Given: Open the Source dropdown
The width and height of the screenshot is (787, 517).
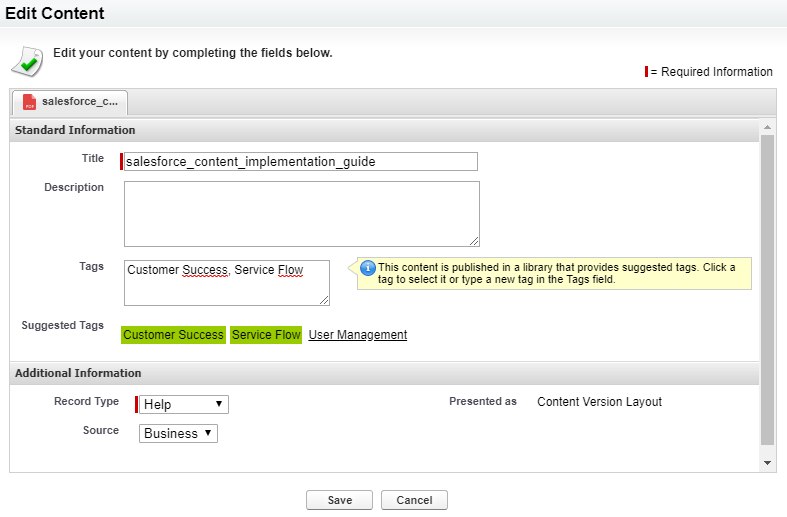Looking at the screenshot, I should click(178, 434).
